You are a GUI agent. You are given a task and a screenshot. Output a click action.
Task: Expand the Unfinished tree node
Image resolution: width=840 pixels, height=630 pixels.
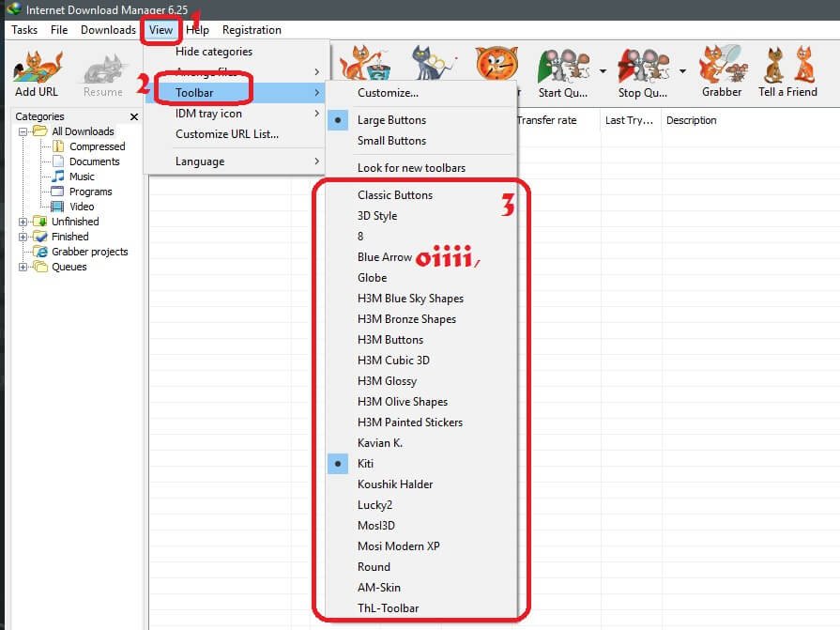(23, 222)
